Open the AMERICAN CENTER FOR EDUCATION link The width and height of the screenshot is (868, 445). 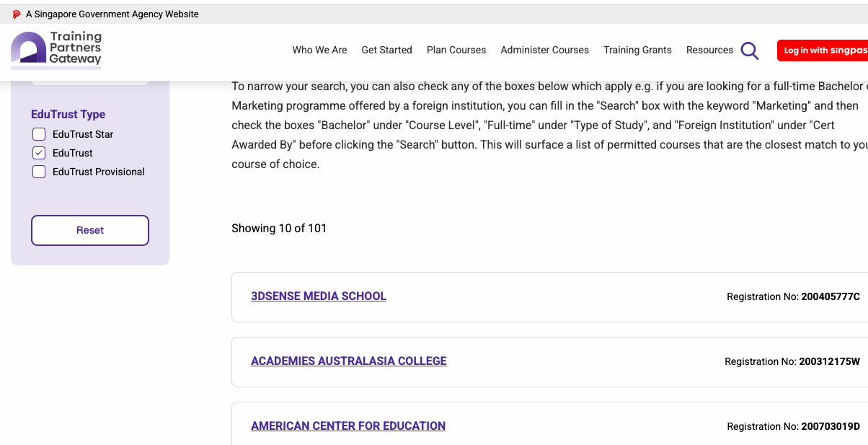click(348, 426)
